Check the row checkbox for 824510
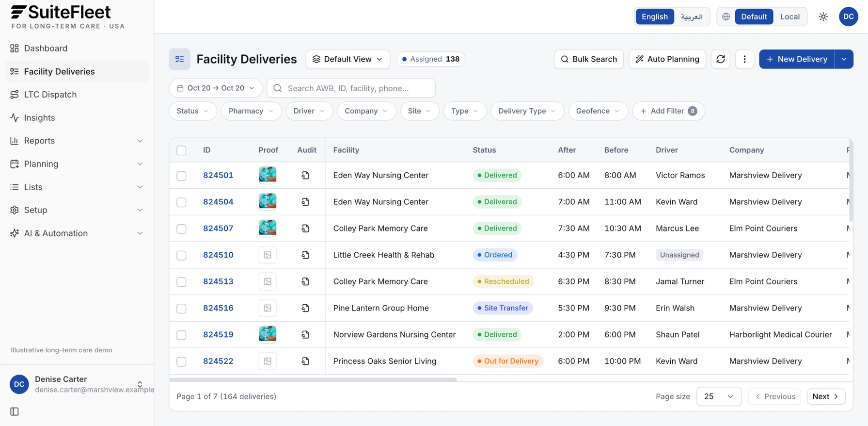The image size is (868, 426). pyautogui.click(x=181, y=255)
